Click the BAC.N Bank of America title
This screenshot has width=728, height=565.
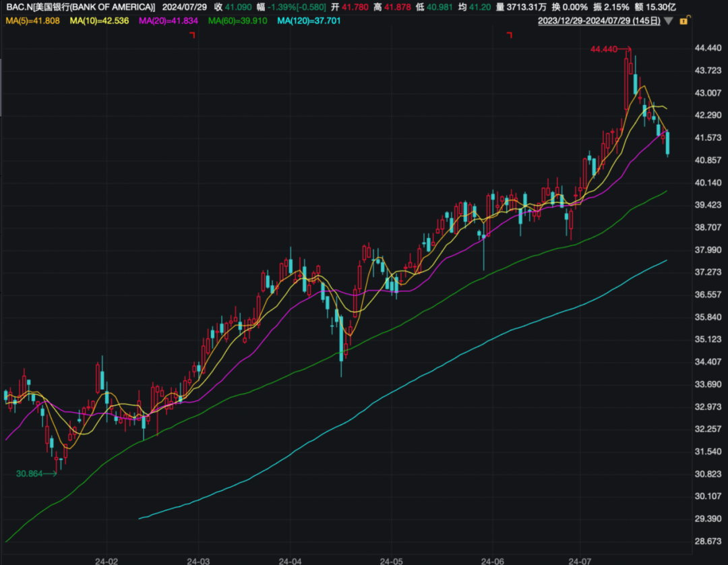click(80, 7)
